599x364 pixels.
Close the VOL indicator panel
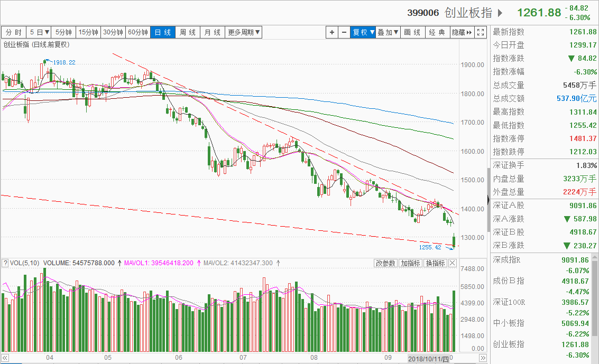tap(453, 263)
